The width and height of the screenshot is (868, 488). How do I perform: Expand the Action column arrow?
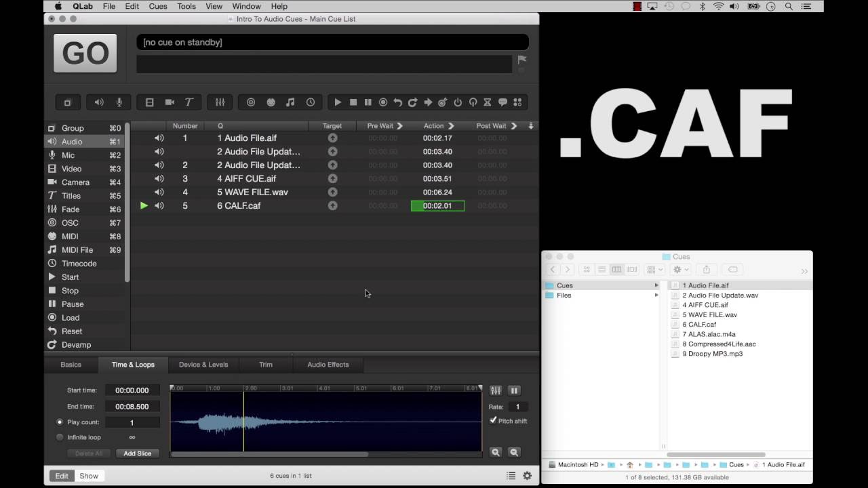point(451,126)
